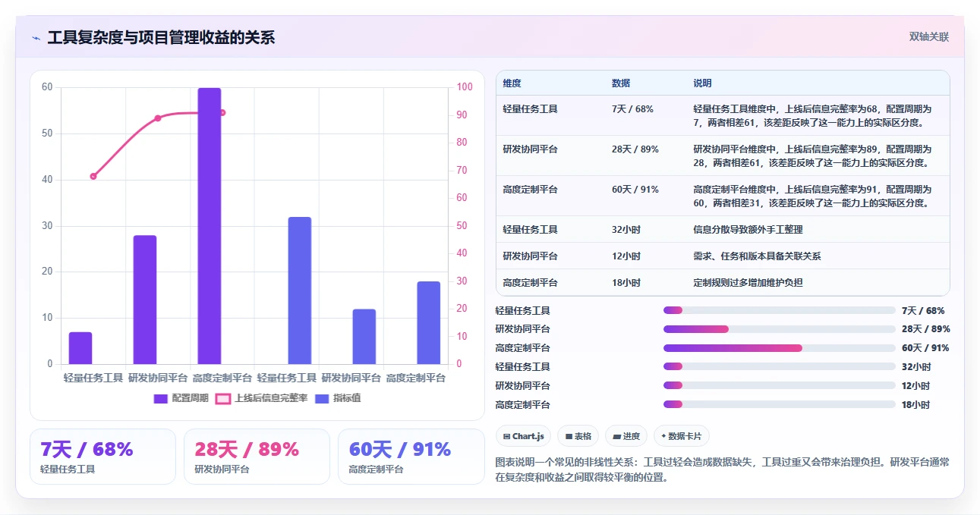Click the progress bar for 32小时

point(780,366)
